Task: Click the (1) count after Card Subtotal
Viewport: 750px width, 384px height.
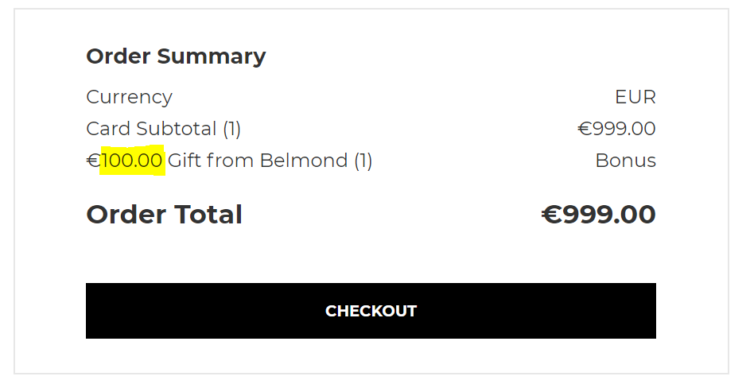Action: point(232,129)
